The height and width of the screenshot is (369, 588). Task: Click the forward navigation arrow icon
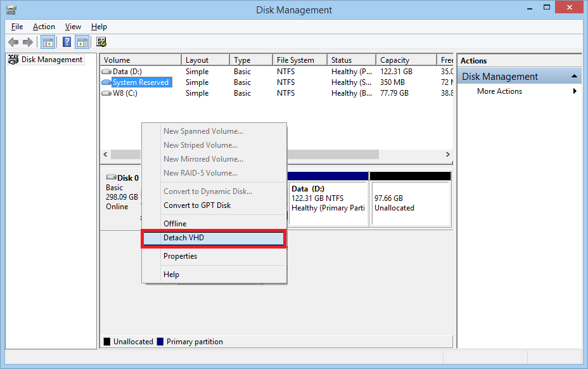point(27,42)
